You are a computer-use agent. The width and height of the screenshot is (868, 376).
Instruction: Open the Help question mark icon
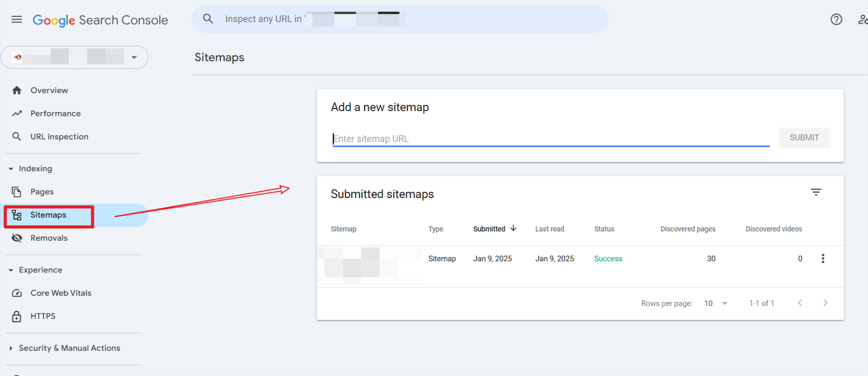coord(836,19)
